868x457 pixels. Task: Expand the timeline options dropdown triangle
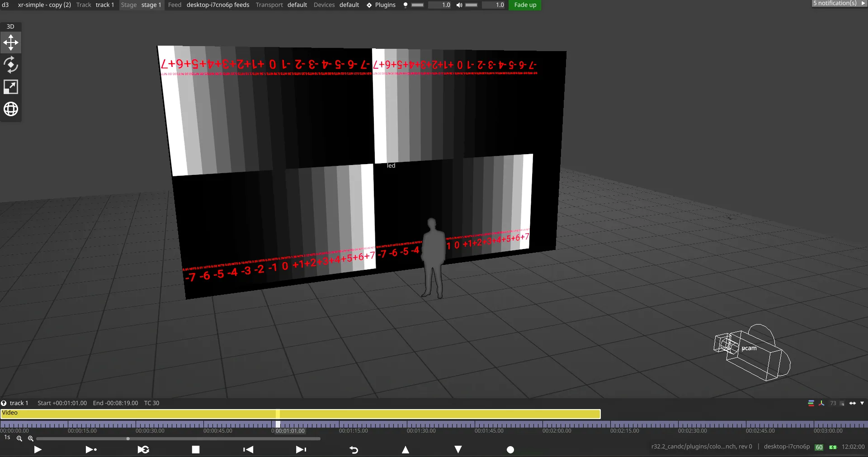coord(862,403)
